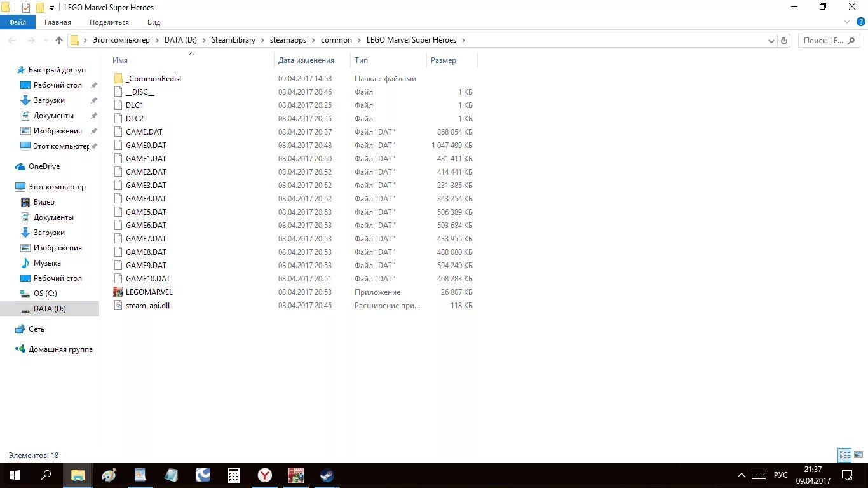
Task: Refresh the current folder view
Action: click(784, 40)
